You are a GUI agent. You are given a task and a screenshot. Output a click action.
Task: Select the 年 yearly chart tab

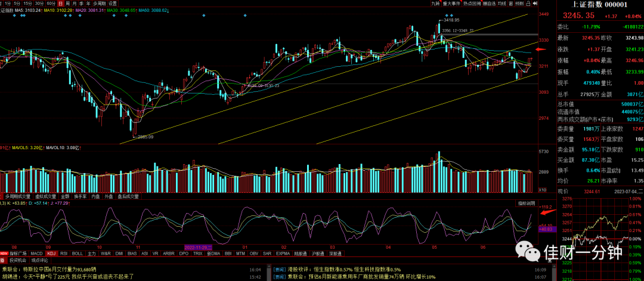88,4
